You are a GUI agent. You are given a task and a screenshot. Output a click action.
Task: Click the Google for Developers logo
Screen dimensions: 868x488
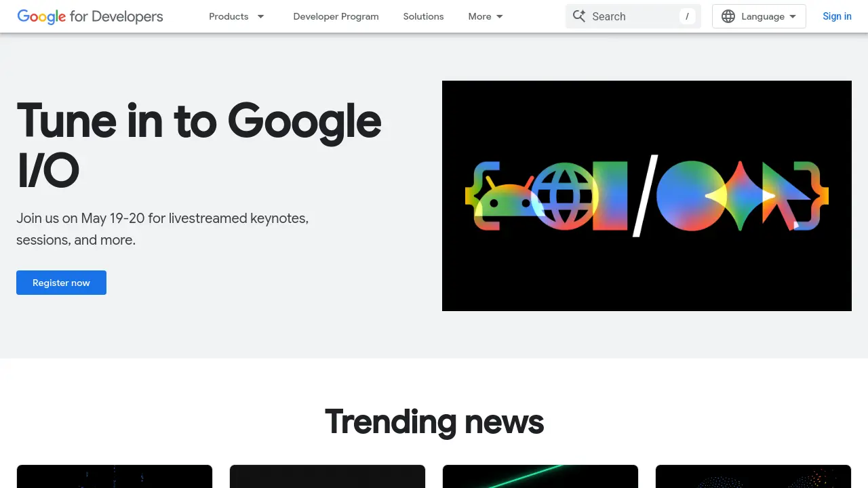(x=90, y=16)
